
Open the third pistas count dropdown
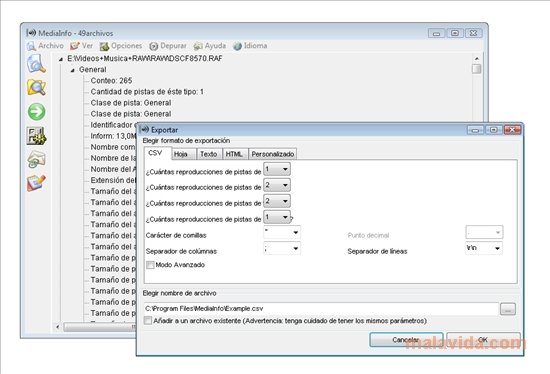tap(277, 201)
